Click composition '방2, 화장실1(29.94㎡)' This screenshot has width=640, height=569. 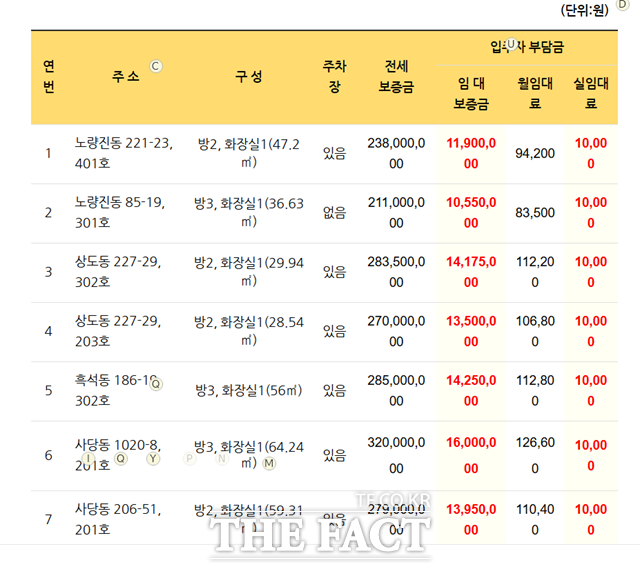249,272
